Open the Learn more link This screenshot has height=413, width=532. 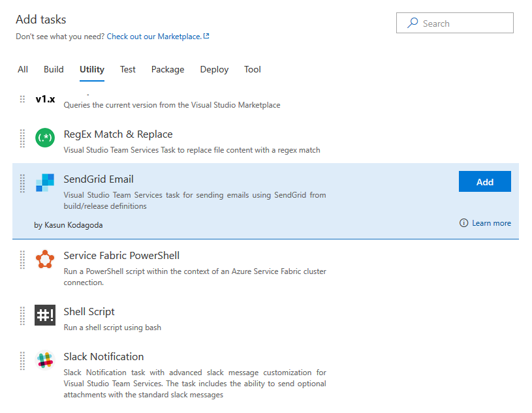(492, 223)
